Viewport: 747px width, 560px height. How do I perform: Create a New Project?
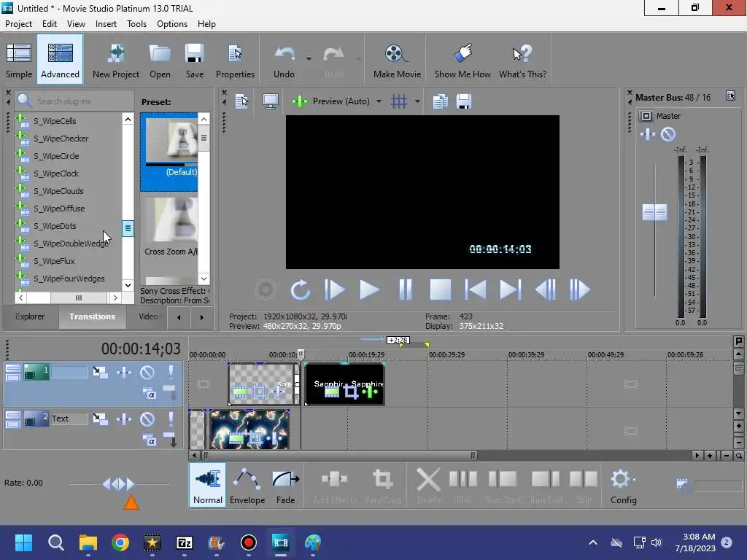click(x=116, y=60)
